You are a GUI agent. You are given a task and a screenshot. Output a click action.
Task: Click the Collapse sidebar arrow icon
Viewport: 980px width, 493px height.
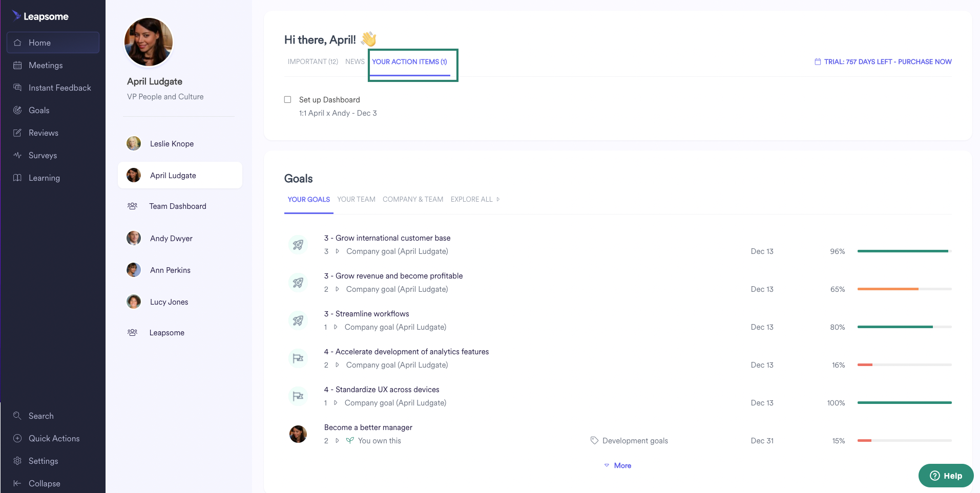pos(17,483)
